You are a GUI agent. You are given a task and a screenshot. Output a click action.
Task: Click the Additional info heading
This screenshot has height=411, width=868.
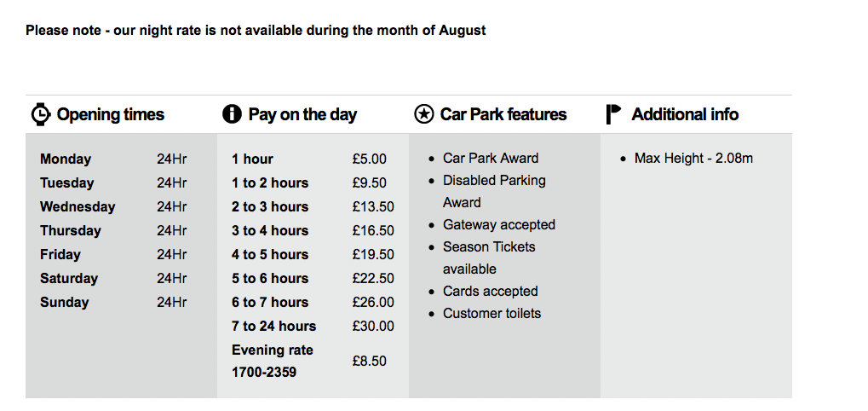pos(685,114)
